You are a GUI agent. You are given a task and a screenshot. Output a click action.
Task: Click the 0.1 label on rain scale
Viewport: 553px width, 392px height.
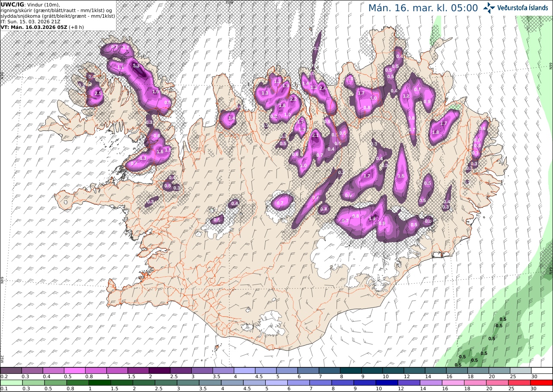[3, 389]
